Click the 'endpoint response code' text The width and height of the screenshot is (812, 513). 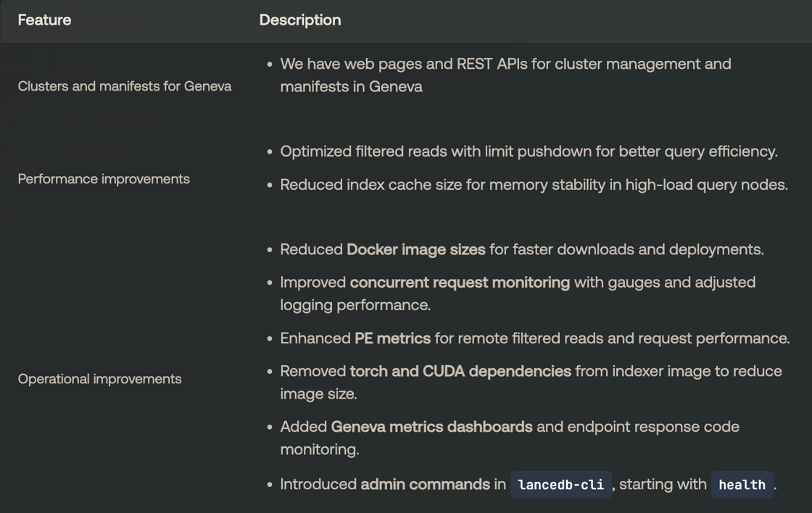652,427
